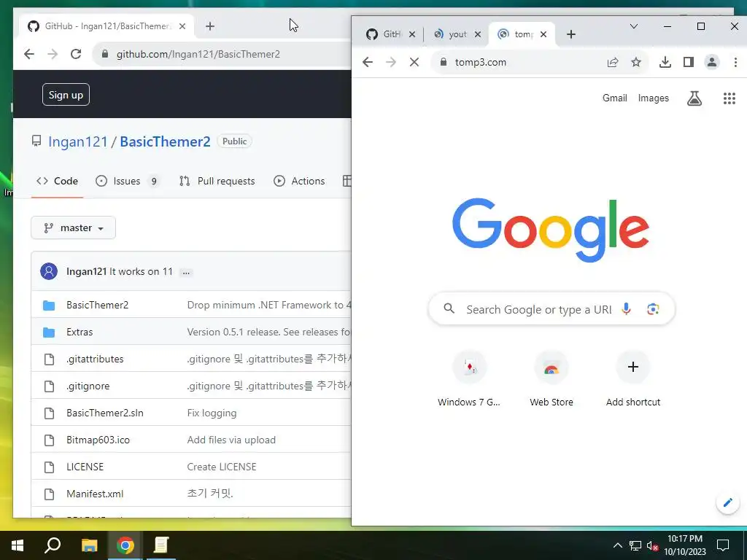Open "Fix logging" commit message
747x560 pixels.
[212, 413]
